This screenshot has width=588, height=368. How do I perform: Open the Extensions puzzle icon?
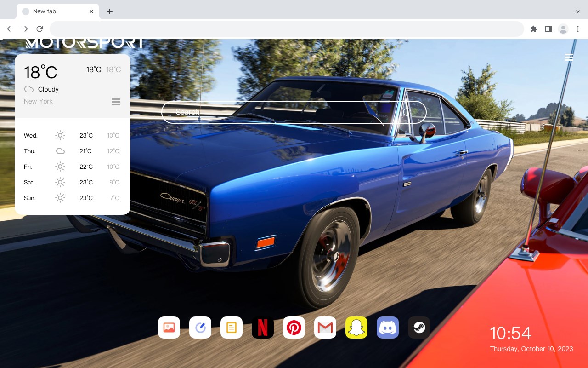coord(534,29)
